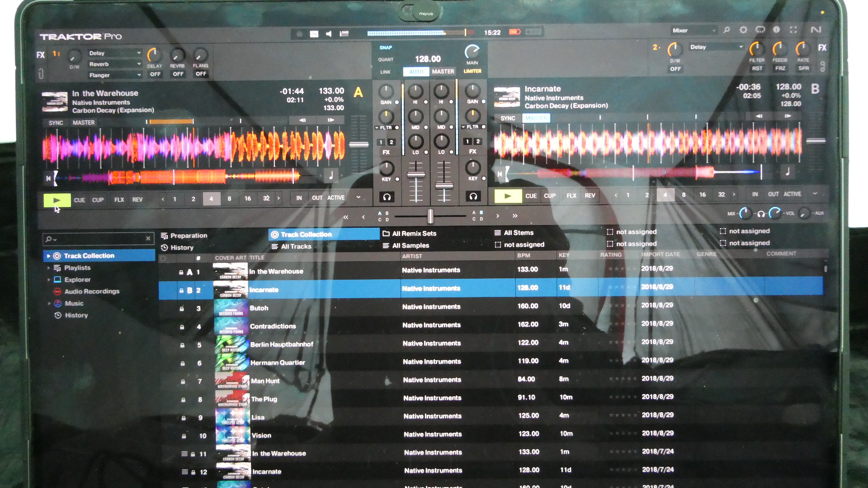Click the info icon in header
Viewport: 868px width, 488px height.
[777, 30]
